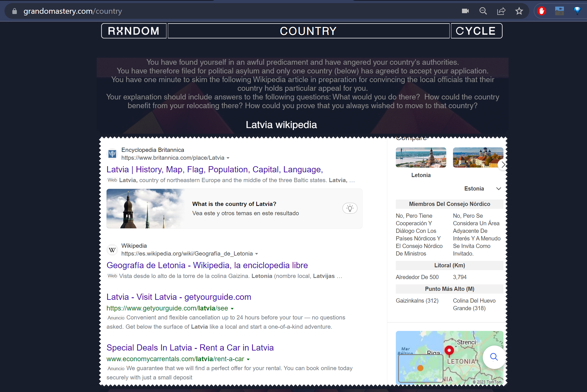Click the Riga church photo thumbnail
The height and width of the screenshot is (392, 587).
click(x=146, y=208)
